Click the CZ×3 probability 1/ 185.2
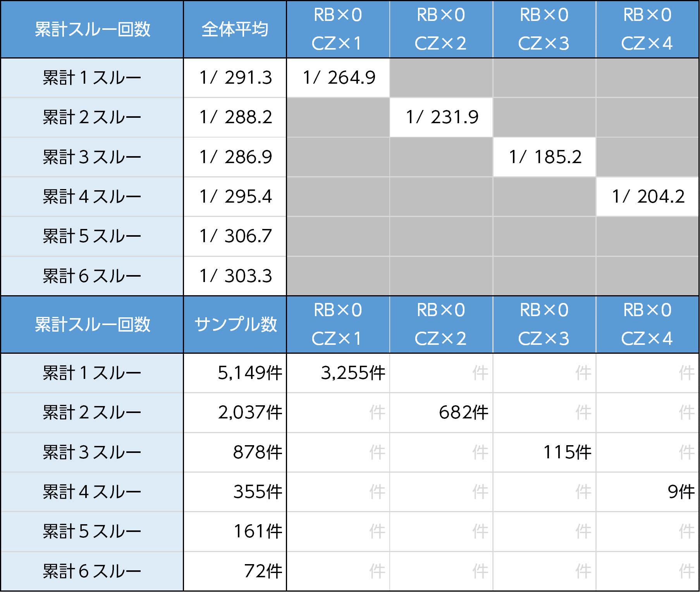 (x=544, y=157)
